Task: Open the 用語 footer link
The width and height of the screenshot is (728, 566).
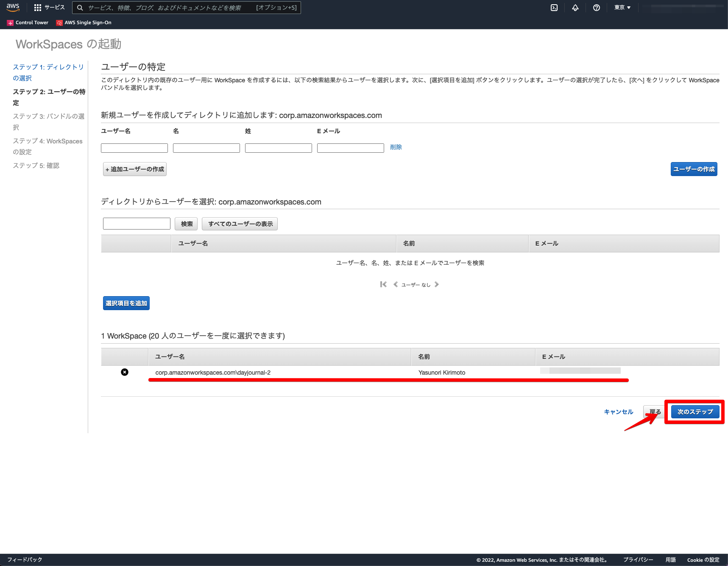Action: point(671,560)
